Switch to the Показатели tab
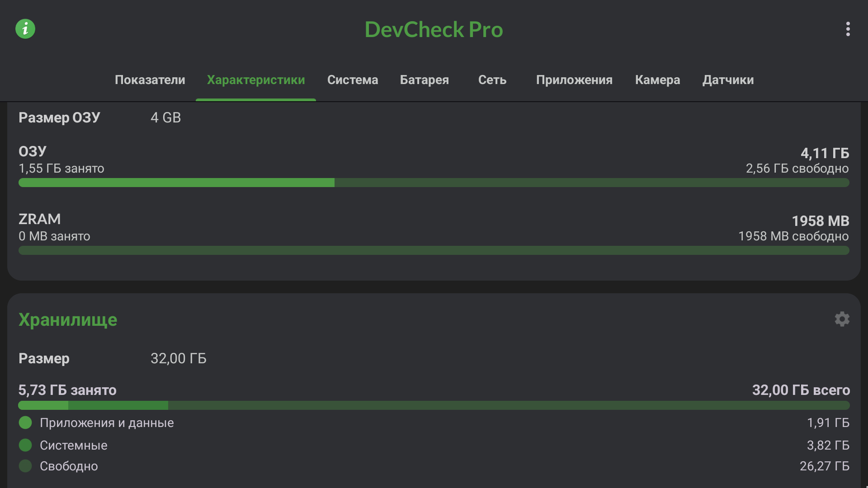Image resolution: width=868 pixels, height=488 pixels. coord(150,80)
